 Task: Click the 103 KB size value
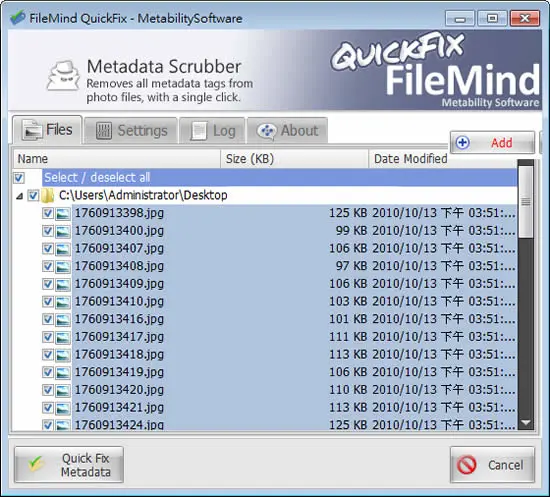(x=348, y=301)
